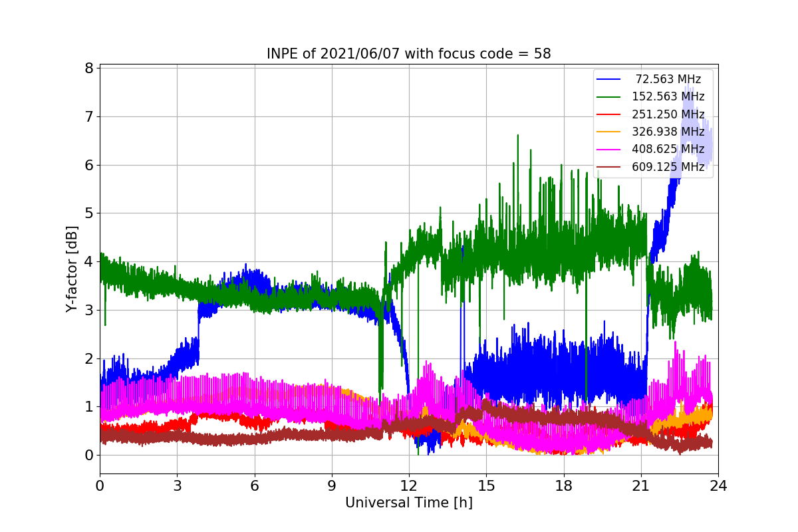Select the 251.250 MHz legend label
The width and height of the screenshot is (798, 532).
pyautogui.click(x=668, y=114)
